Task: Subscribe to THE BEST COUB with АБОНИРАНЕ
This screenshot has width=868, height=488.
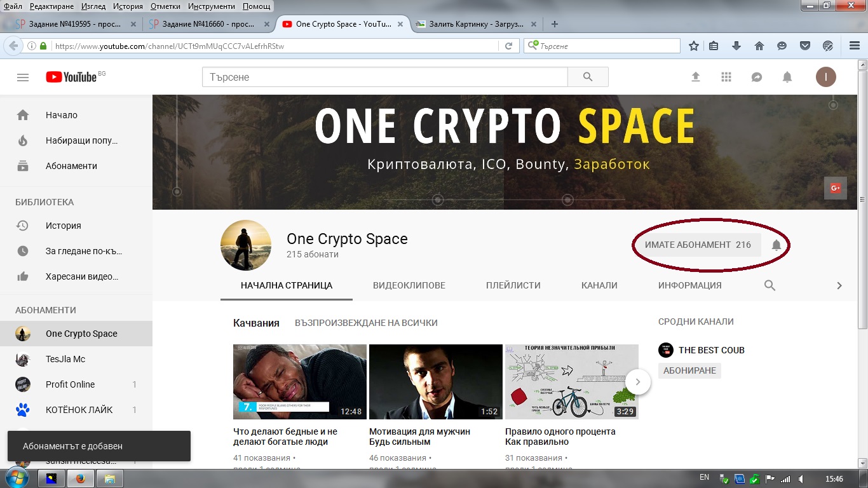Action: (689, 370)
